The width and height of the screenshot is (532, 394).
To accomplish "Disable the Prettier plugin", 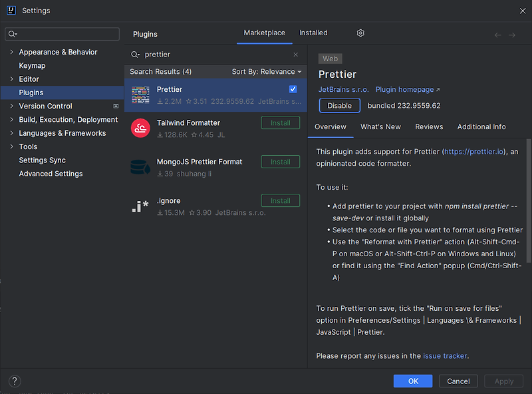I will 339,105.
